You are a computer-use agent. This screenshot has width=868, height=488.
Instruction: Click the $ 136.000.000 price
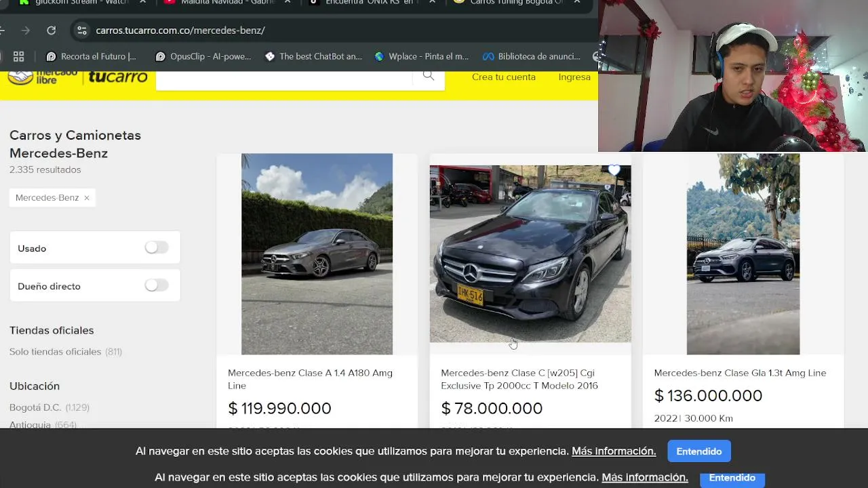708,395
